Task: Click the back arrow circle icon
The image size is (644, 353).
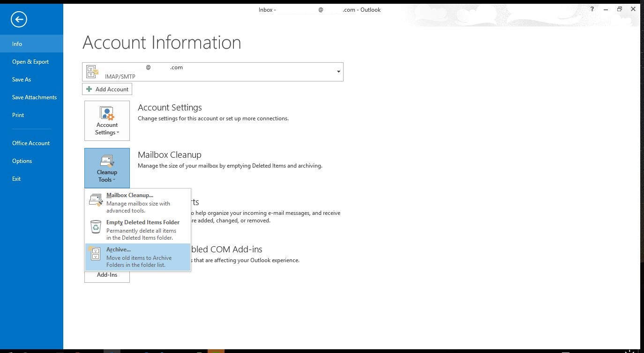Action: pyautogui.click(x=19, y=19)
